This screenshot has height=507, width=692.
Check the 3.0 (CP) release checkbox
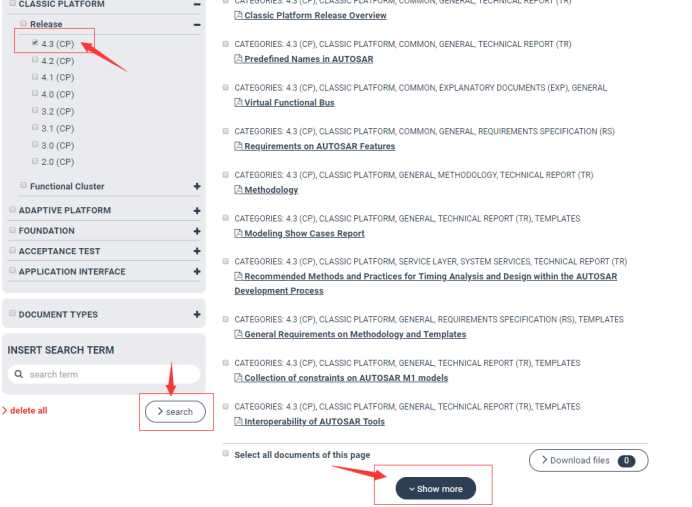(x=35, y=144)
